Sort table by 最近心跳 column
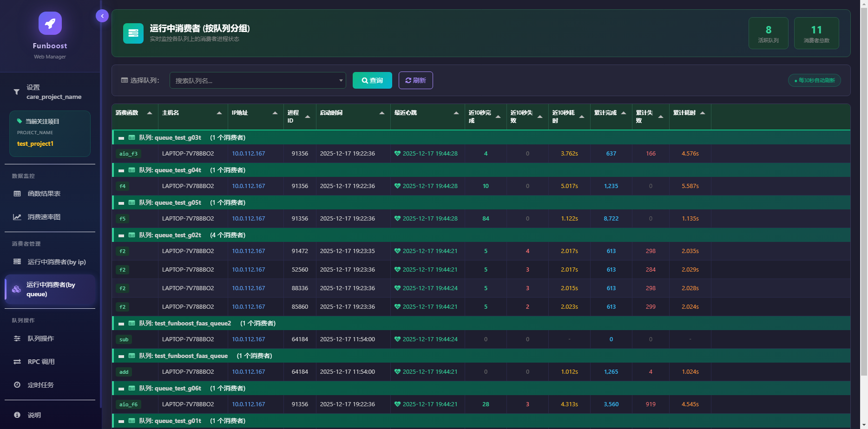This screenshot has height=429, width=868. click(427, 117)
